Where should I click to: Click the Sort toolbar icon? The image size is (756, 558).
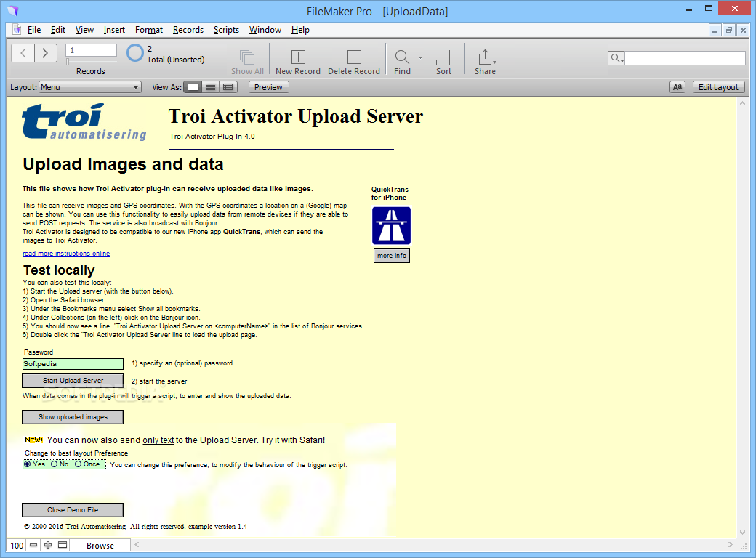pyautogui.click(x=443, y=57)
